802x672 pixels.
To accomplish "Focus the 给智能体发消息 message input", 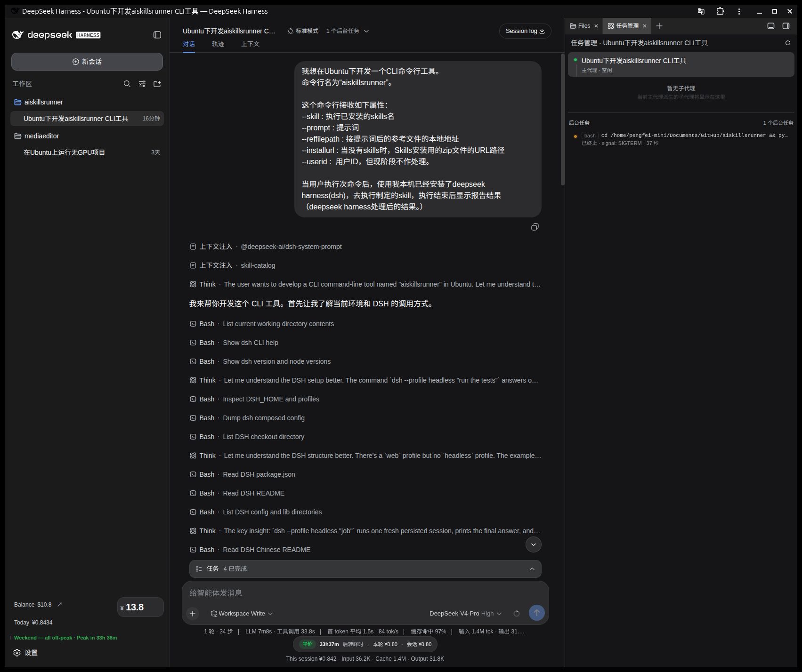I will [365, 593].
